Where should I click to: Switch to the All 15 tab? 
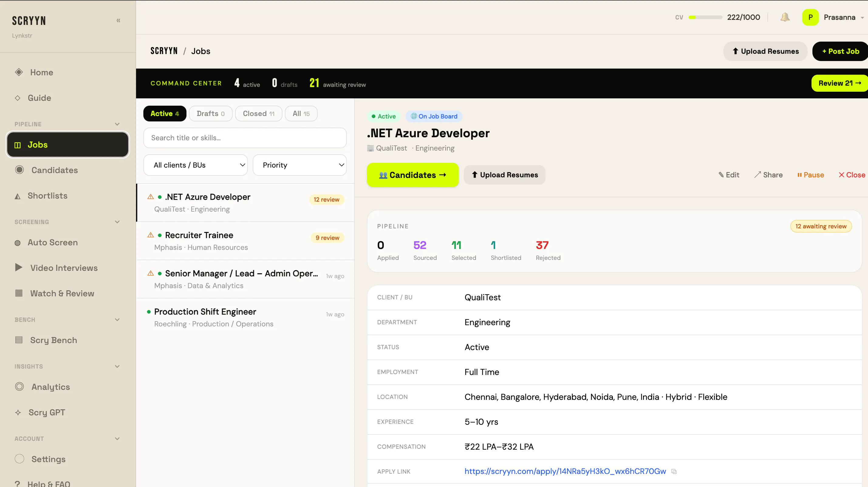[301, 114]
